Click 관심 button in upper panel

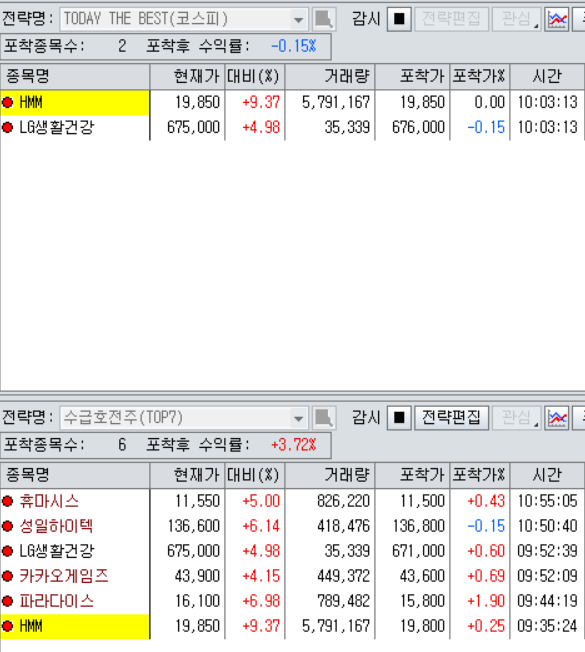click(517, 19)
